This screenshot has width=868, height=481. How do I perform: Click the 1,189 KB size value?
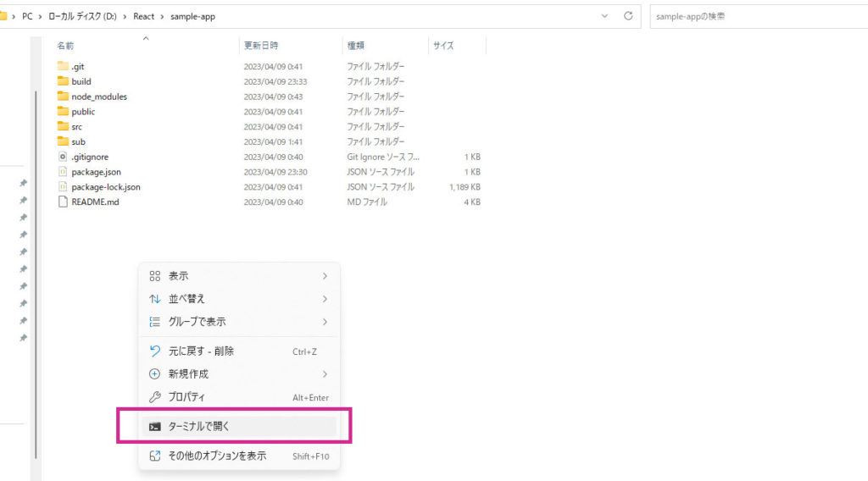[x=465, y=187]
